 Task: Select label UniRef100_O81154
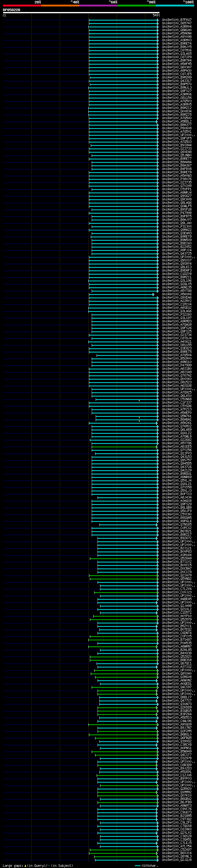point(177,98)
